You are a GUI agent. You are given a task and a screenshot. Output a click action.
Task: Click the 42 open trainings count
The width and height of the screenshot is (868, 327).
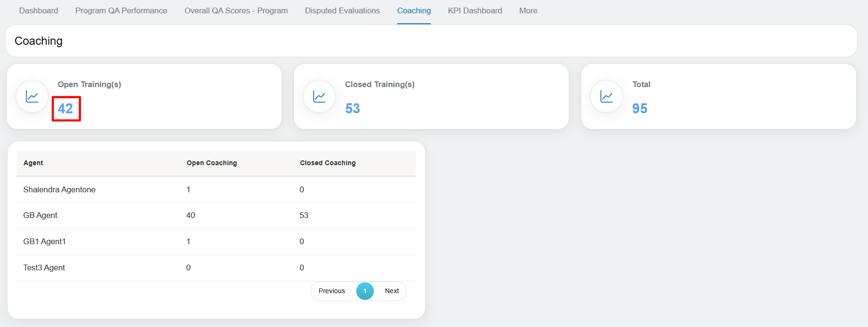click(66, 109)
